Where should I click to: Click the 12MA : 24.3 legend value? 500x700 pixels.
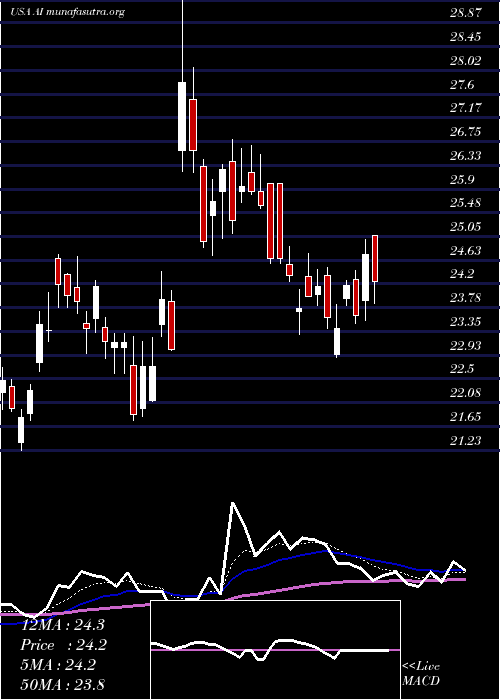pyautogui.click(x=62, y=625)
